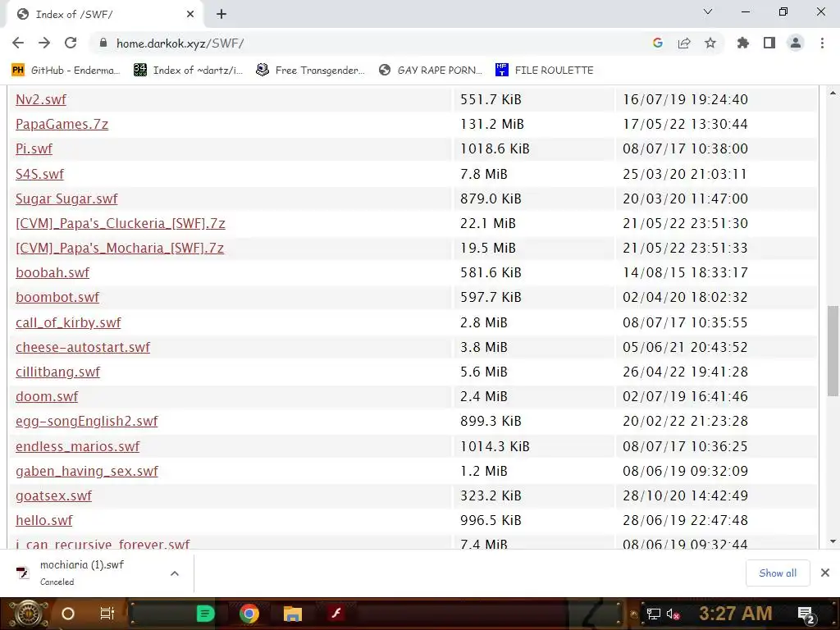Image resolution: width=840 pixels, height=630 pixels.
Task: Open GitHub - Enderma... bookmark
Action: pos(66,71)
